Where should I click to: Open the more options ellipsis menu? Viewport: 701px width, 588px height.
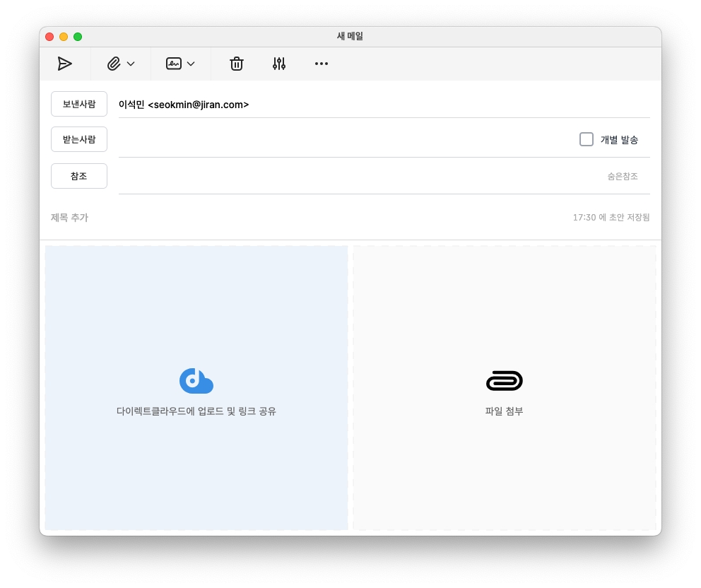(x=322, y=64)
